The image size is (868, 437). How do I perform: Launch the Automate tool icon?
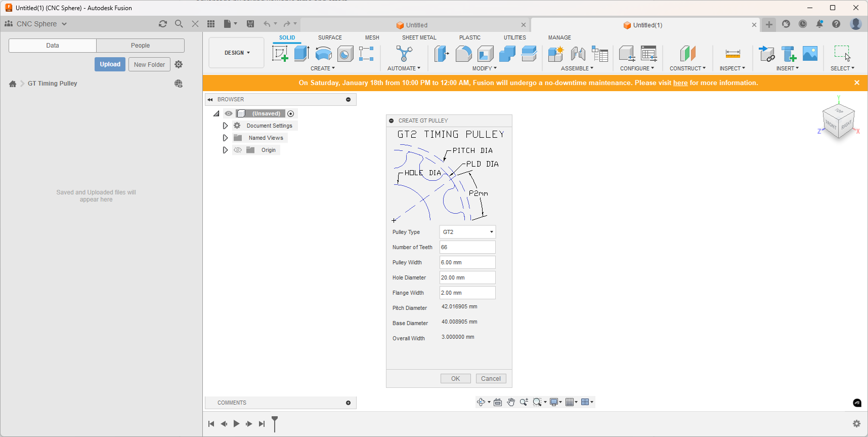click(404, 53)
